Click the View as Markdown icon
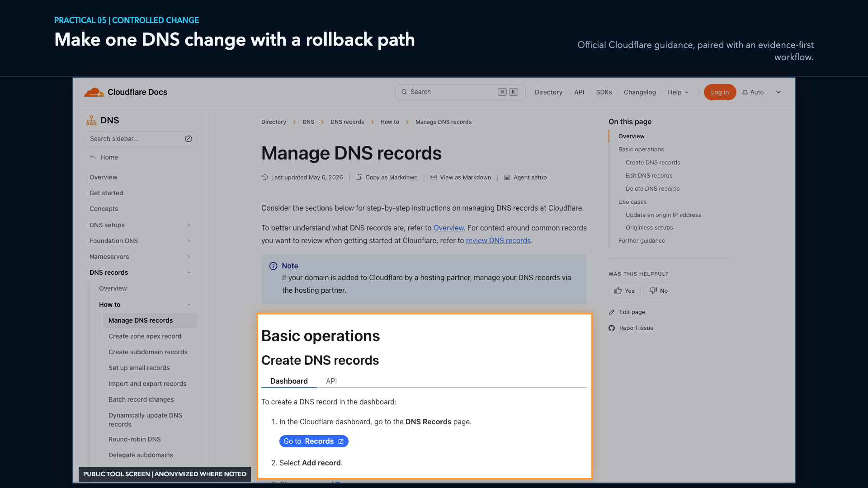The height and width of the screenshot is (488, 868). [434, 177]
